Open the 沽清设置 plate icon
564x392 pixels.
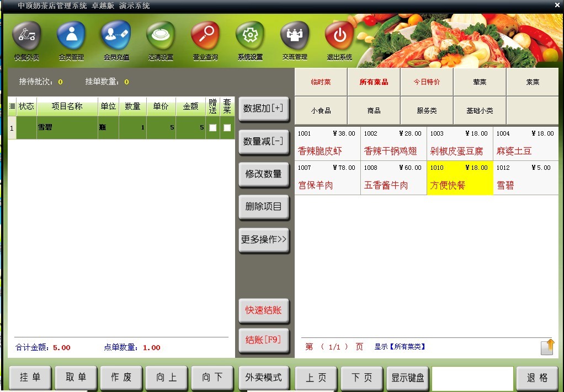tap(161, 36)
